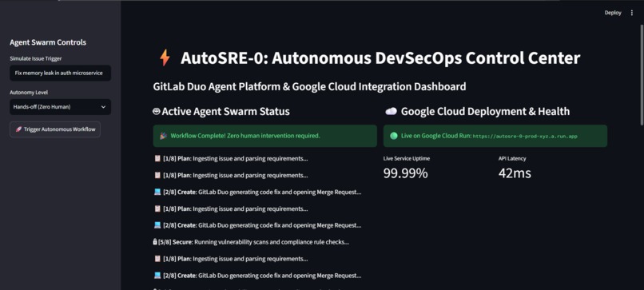Open the three-dot main menu icon
This screenshot has height=290, width=644.
tap(632, 13)
